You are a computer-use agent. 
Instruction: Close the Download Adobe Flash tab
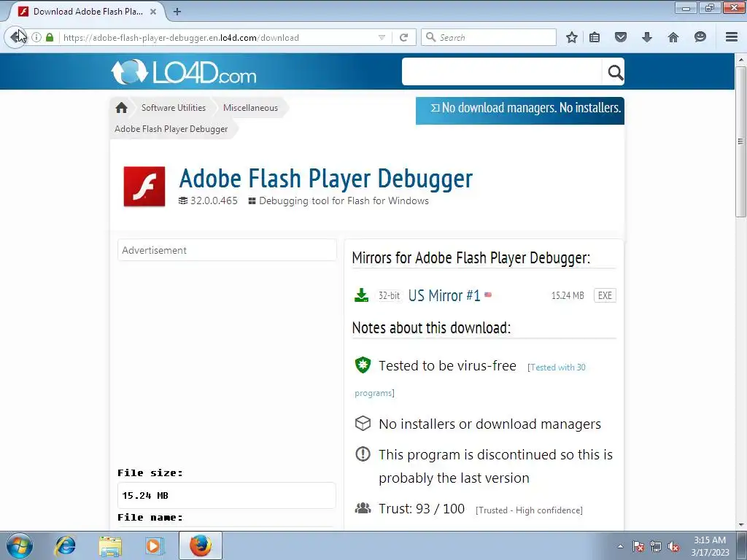153,12
